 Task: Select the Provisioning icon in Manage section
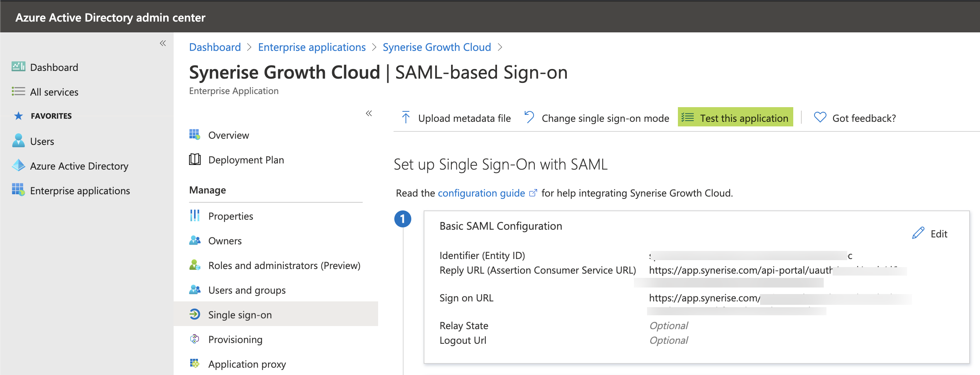click(195, 339)
